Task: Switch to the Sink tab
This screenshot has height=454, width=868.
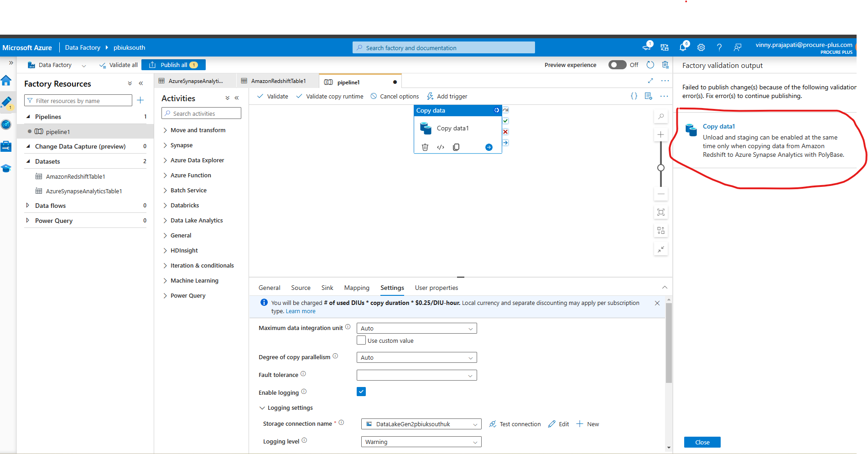Action: pyautogui.click(x=327, y=288)
